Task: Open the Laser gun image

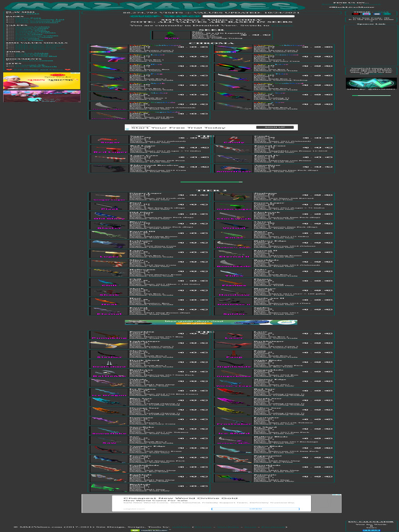Action: 234,335
